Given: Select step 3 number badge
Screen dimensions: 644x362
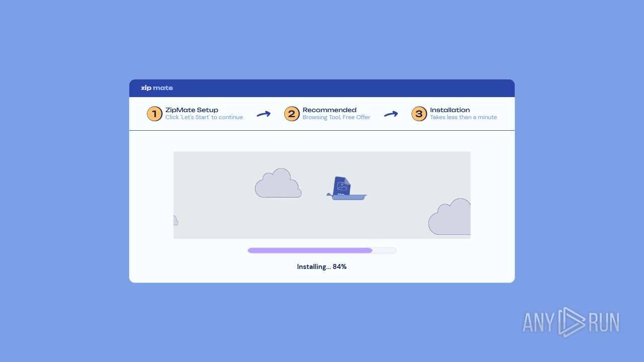Looking at the screenshot, I should [x=419, y=114].
